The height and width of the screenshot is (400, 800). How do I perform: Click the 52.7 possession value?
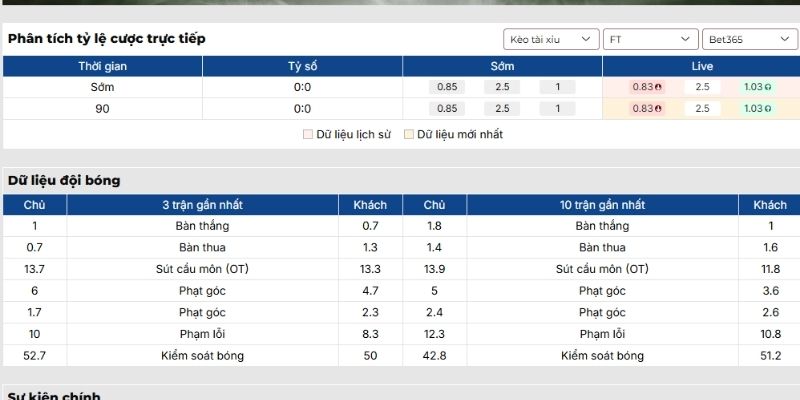[35, 356]
